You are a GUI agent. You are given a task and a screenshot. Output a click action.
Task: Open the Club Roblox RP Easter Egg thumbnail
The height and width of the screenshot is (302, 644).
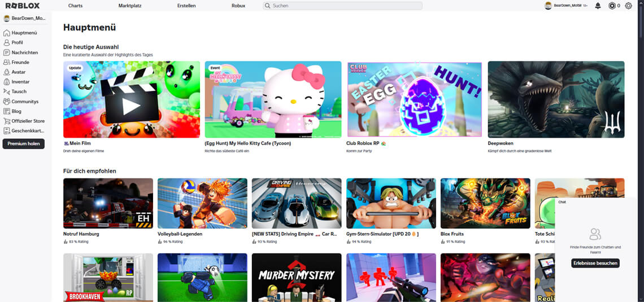point(415,99)
